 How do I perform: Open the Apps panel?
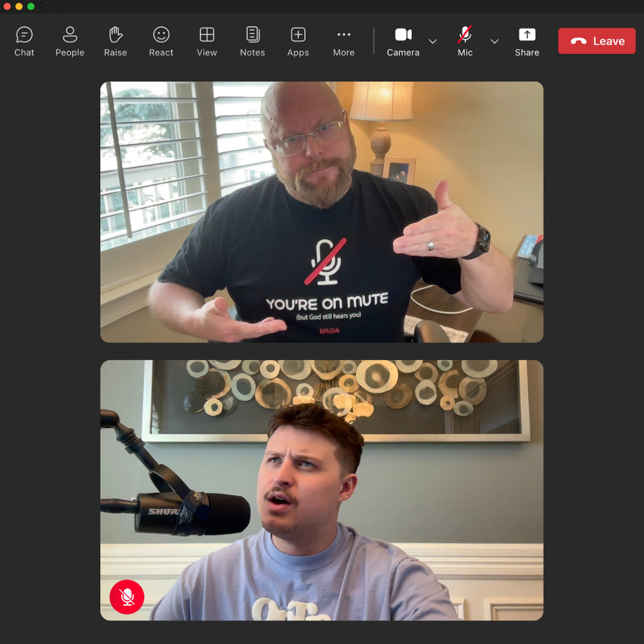pos(298,41)
